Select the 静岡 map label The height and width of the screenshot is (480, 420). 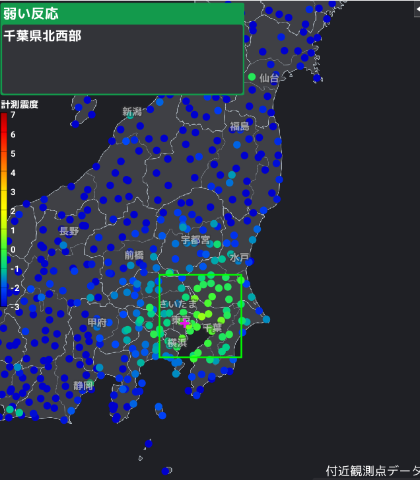83,386
